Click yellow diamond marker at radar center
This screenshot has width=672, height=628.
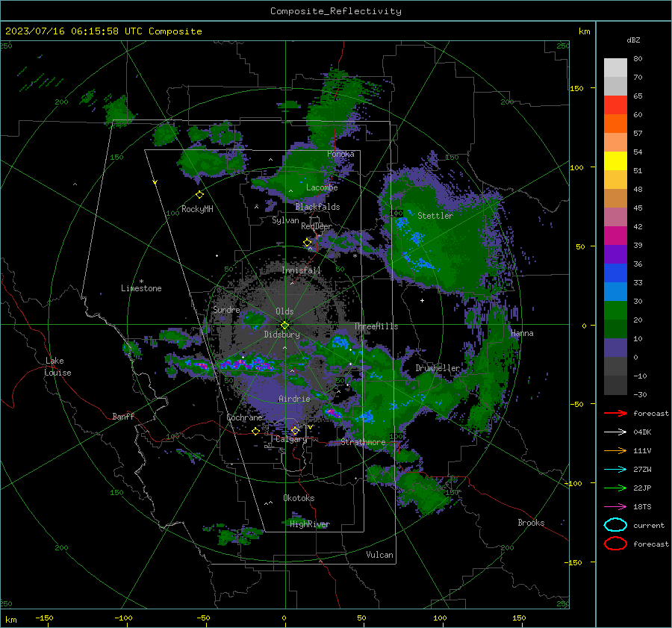(x=284, y=325)
